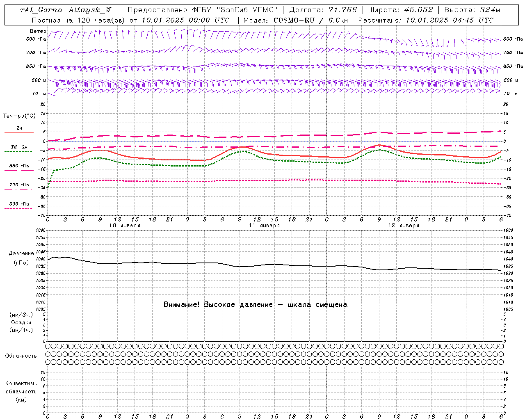Screen dimensions: 525x420
Task: Select the text Предоставлено ФГБУ "ЗапСиб УГМС"
Action: tap(203, 10)
